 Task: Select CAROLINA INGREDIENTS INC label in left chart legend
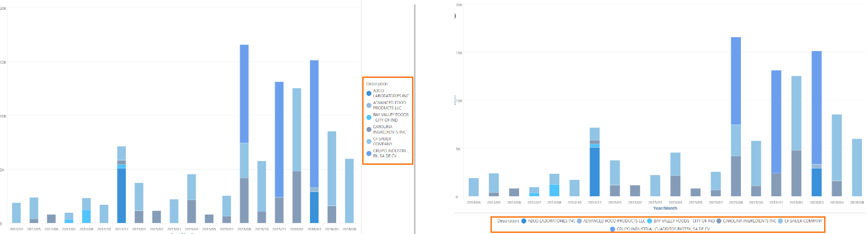coord(389,129)
